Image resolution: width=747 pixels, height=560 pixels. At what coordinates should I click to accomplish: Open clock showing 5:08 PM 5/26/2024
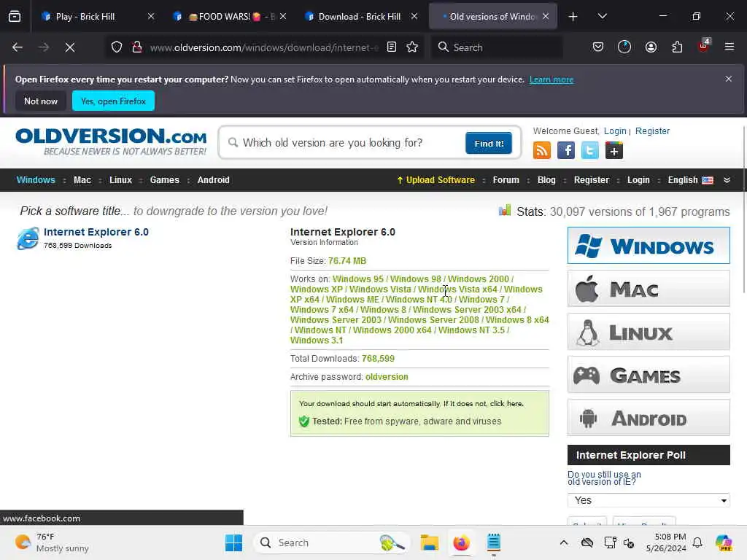tap(666, 542)
